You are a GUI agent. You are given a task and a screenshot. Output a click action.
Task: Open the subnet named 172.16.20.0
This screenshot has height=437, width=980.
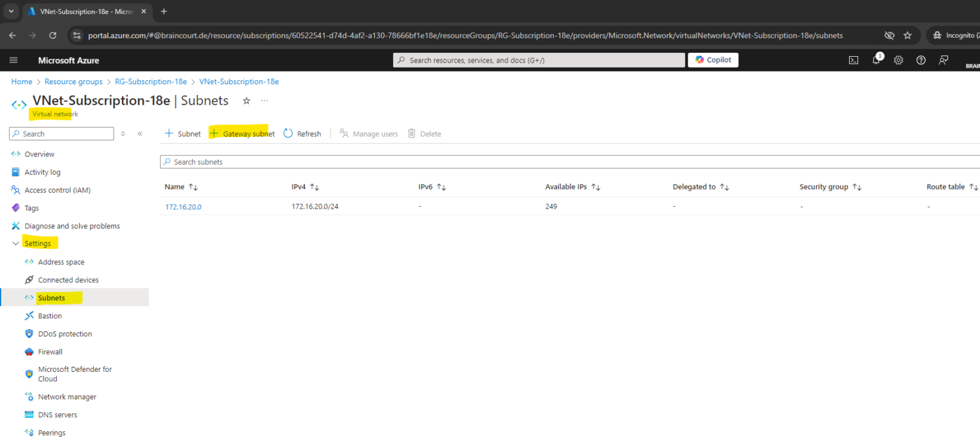pyautogui.click(x=183, y=206)
